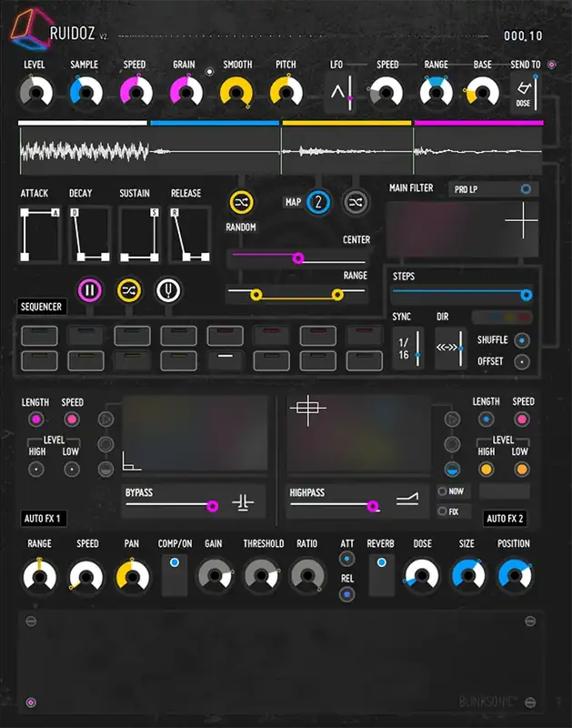Pause the sequencer with the magenta icon

89,290
